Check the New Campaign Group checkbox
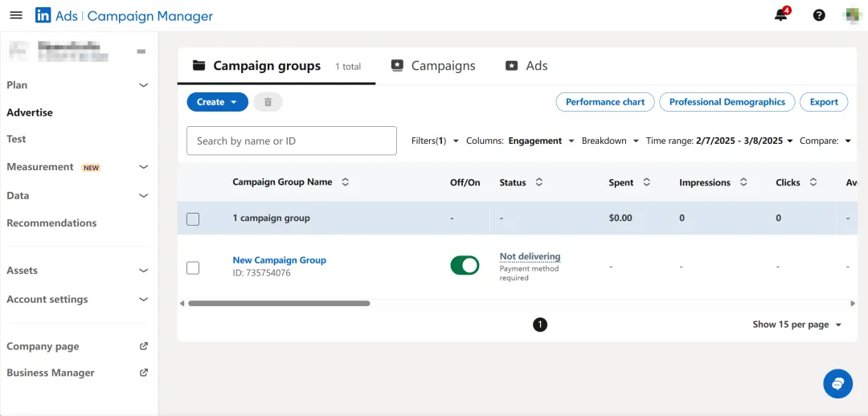This screenshot has width=868, height=416. pyautogui.click(x=193, y=267)
